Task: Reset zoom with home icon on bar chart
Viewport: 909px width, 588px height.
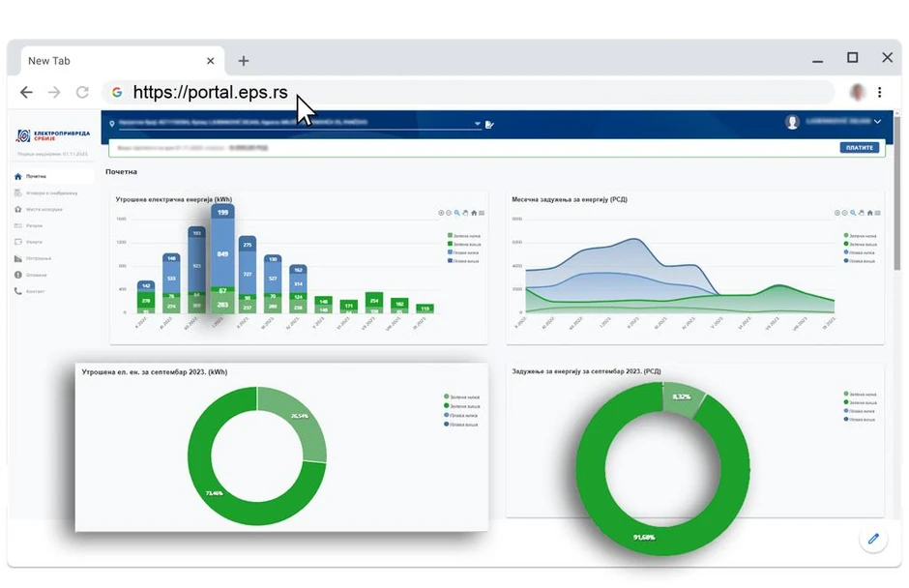Action: tap(474, 213)
